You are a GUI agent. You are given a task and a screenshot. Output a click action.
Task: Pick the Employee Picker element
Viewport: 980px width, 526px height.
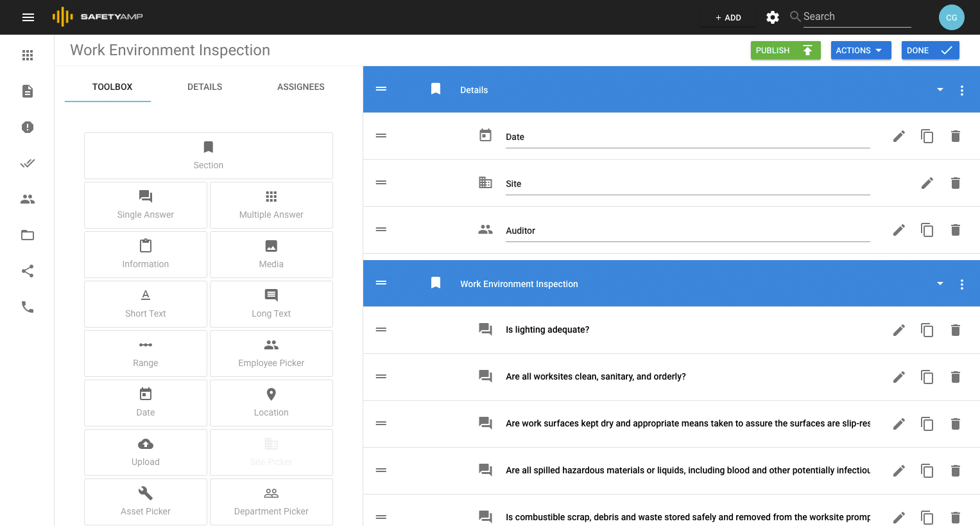[271, 353]
